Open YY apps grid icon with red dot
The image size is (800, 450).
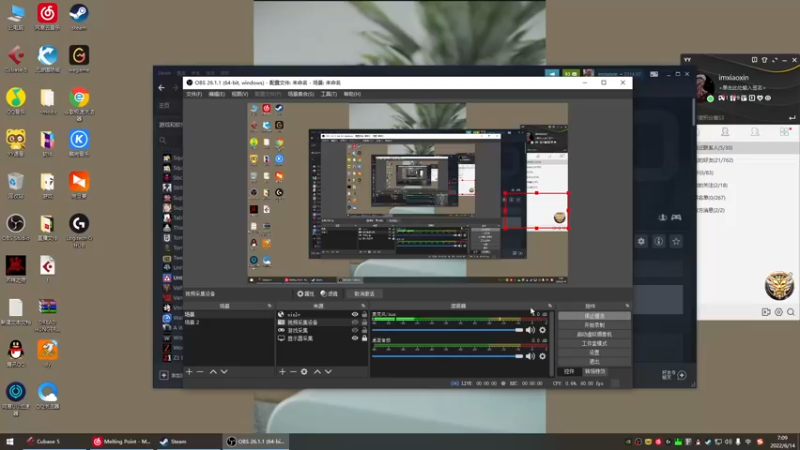[x=785, y=132]
